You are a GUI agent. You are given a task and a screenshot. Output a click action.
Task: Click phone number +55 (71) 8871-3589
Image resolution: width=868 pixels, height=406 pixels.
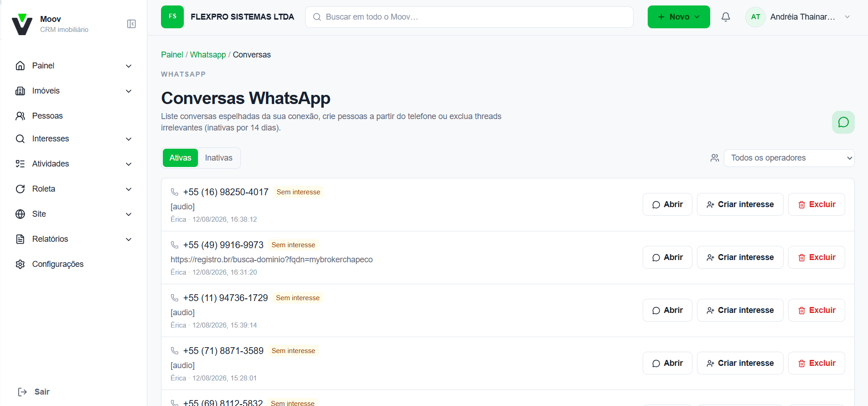pos(223,351)
